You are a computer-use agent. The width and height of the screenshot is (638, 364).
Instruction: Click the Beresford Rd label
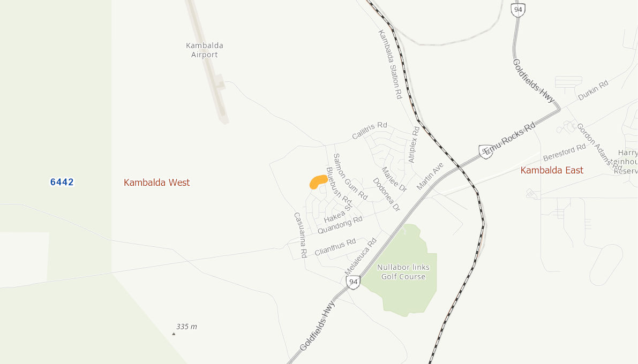coord(565,153)
